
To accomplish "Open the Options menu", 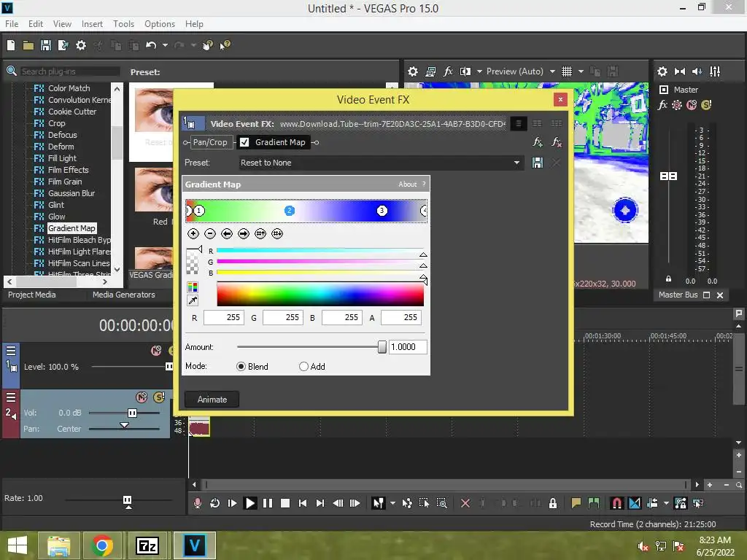I will (160, 24).
